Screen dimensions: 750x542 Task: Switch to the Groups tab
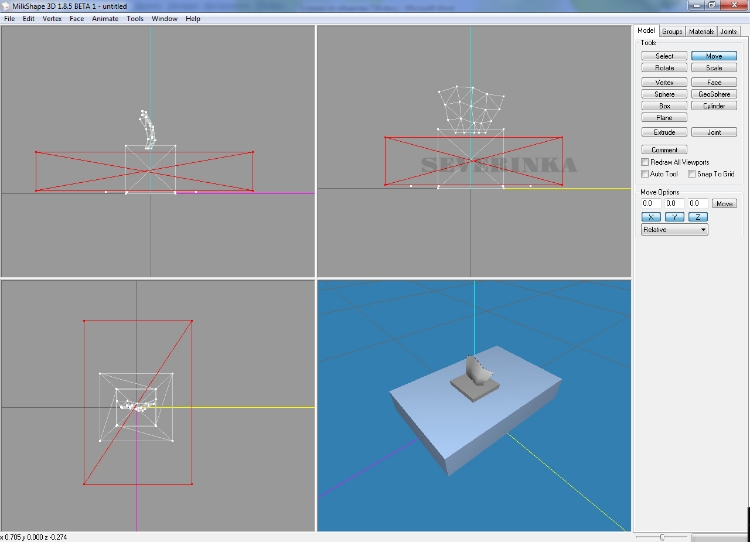point(672,31)
